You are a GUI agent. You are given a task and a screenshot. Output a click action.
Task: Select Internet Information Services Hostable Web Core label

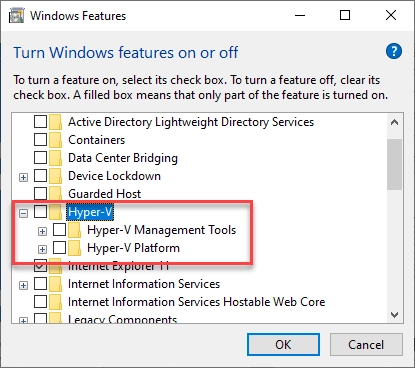(x=196, y=302)
